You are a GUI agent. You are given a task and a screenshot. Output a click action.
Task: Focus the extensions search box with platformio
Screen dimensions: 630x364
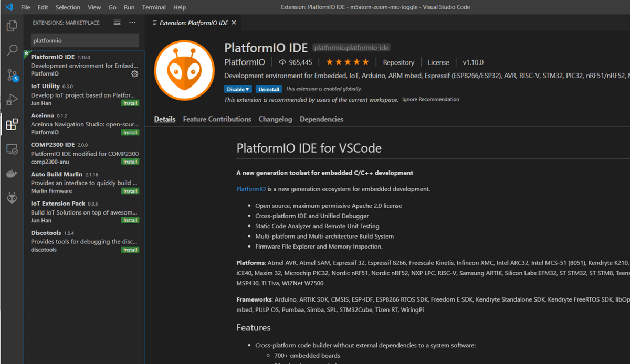tap(85, 40)
